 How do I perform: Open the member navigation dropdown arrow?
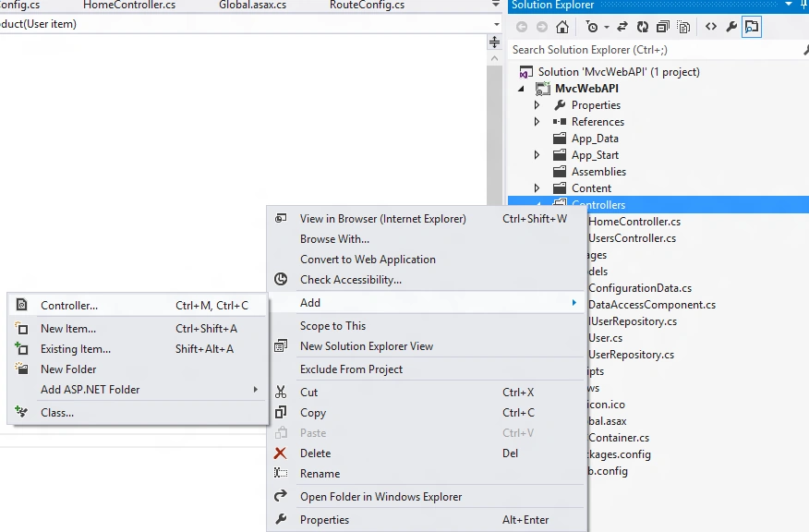click(496, 24)
